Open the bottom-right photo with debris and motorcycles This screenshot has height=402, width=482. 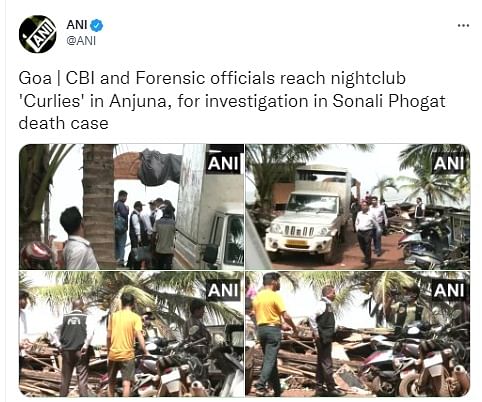(358, 334)
